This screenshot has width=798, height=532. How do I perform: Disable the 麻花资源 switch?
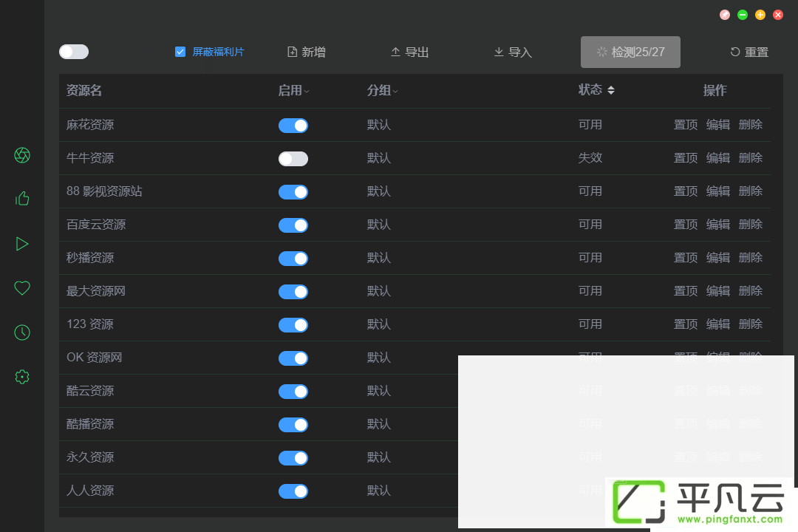tap(293, 126)
